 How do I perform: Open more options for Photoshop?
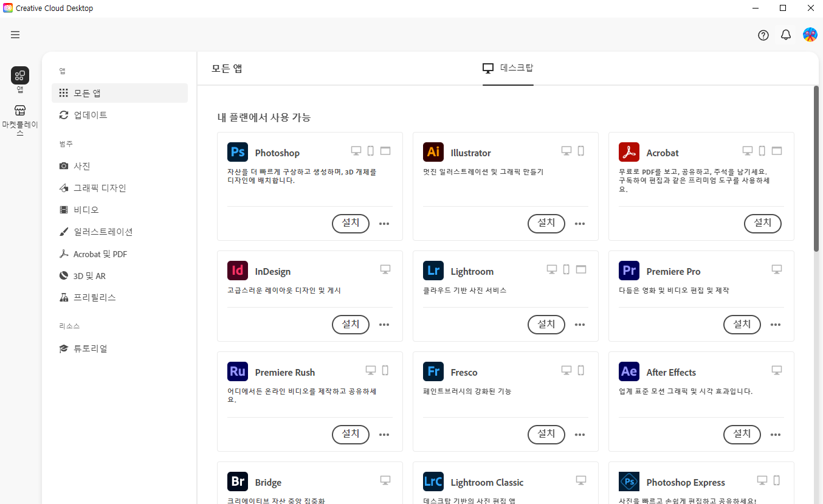coord(384,224)
